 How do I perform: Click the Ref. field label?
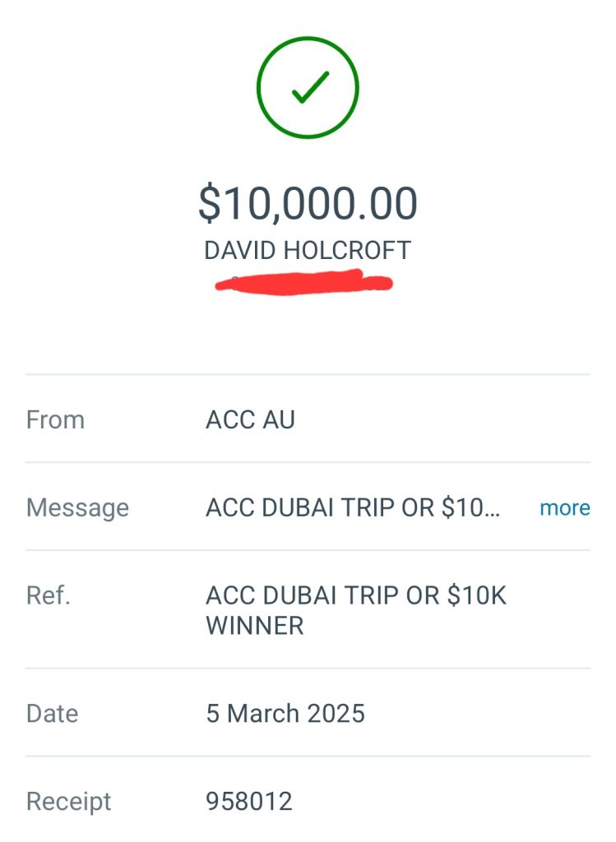49,595
